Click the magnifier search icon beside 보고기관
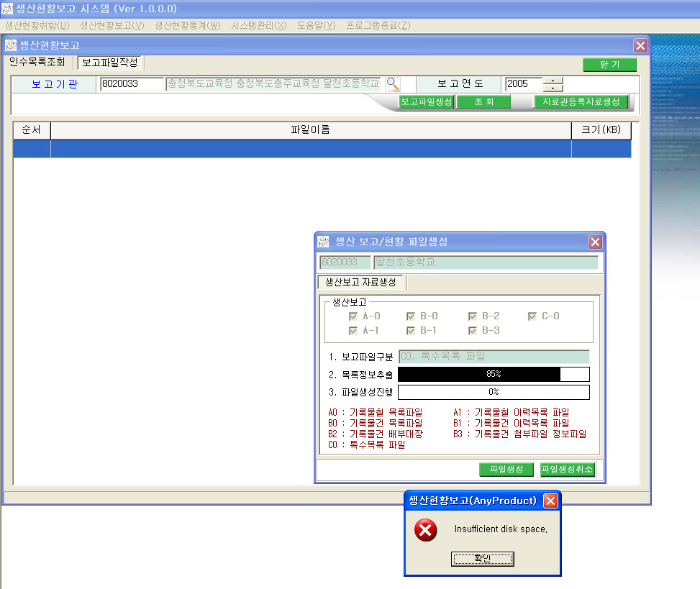This screenshot has width=700, height=589. 393,83
